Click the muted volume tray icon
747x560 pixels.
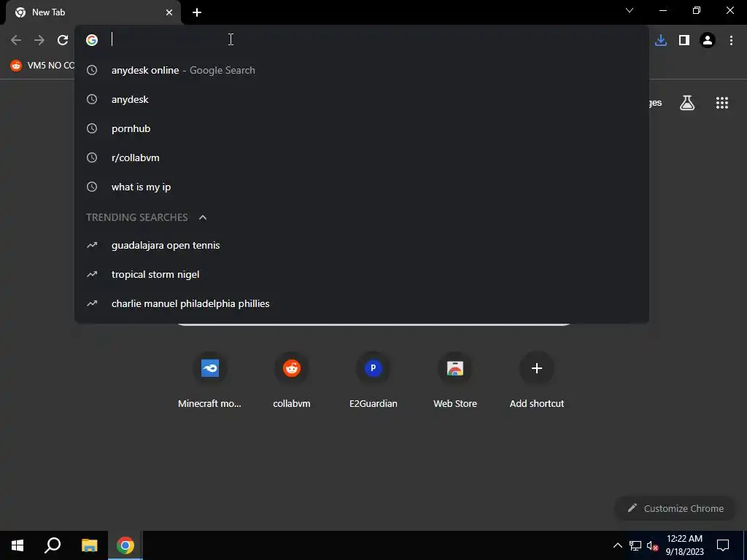652,545
